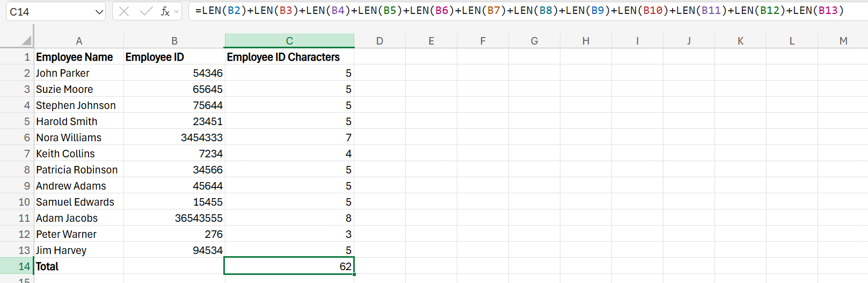Select column E header
Screen dimensions: 868x283
(x=431, y=41)
